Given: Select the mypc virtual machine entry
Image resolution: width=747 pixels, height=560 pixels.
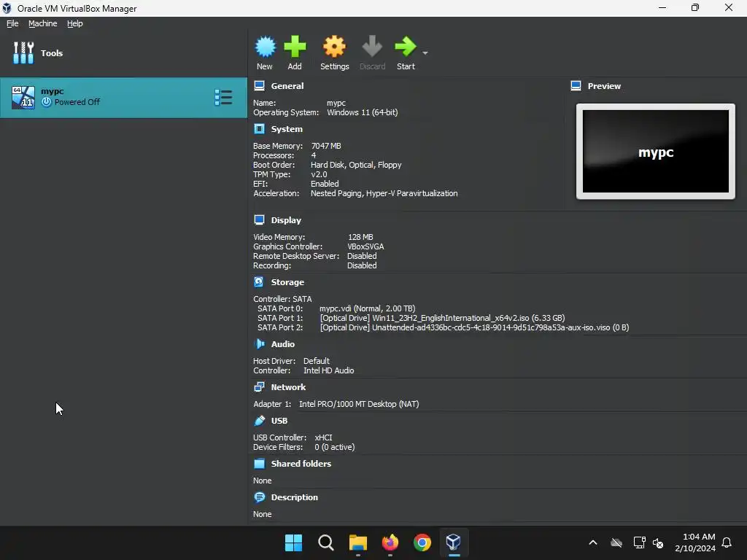Looking at the screenshot, I should coord(123,98).
